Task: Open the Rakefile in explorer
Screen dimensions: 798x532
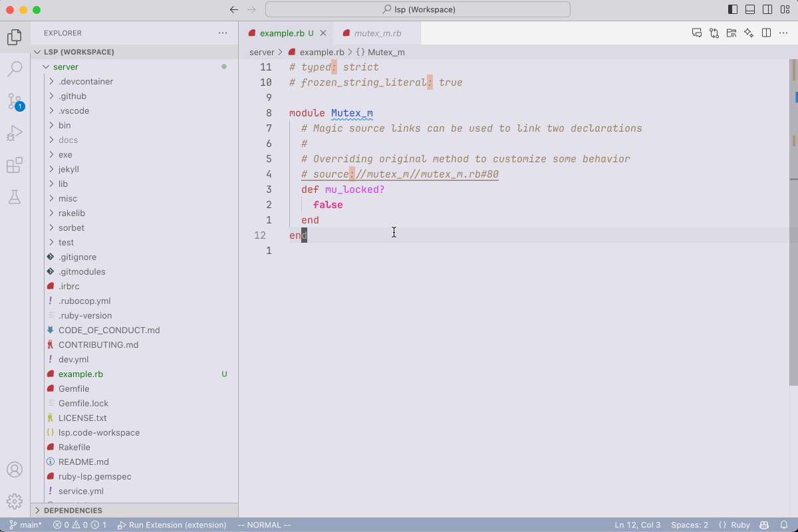Action: pos(134,447)
